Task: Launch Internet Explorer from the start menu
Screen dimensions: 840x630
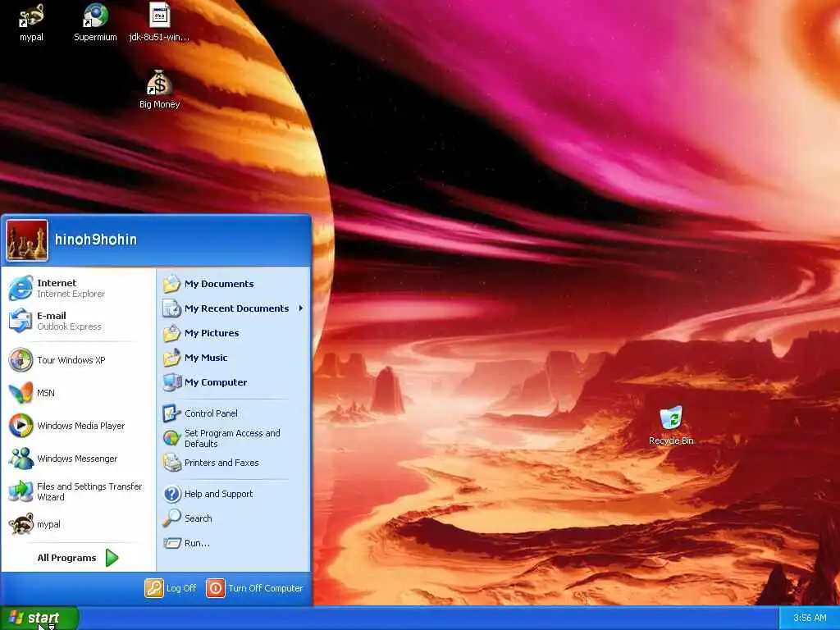Action: click(x=21, y=288)
